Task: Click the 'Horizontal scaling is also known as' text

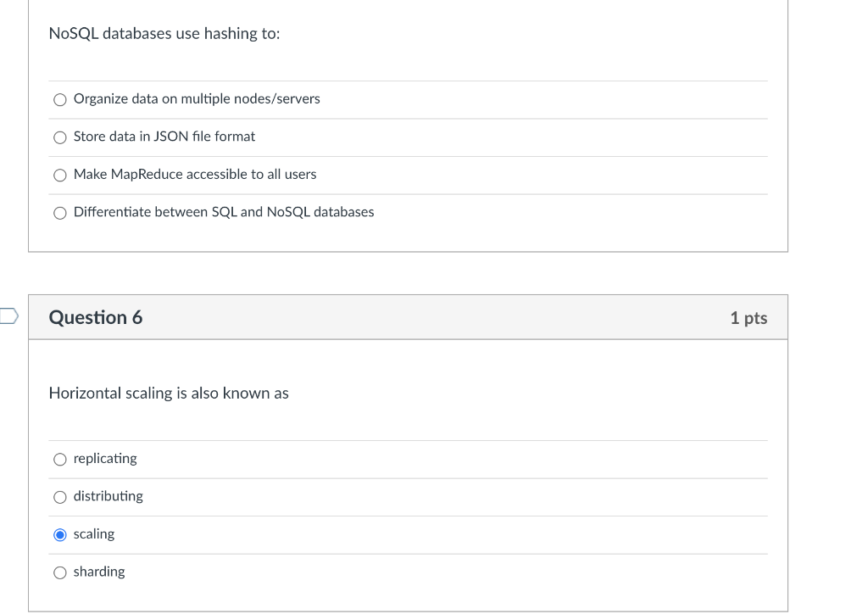Action: [169, 394]
